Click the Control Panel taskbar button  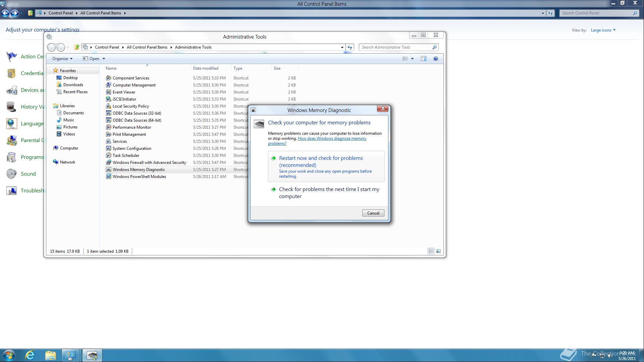[70, 355]
